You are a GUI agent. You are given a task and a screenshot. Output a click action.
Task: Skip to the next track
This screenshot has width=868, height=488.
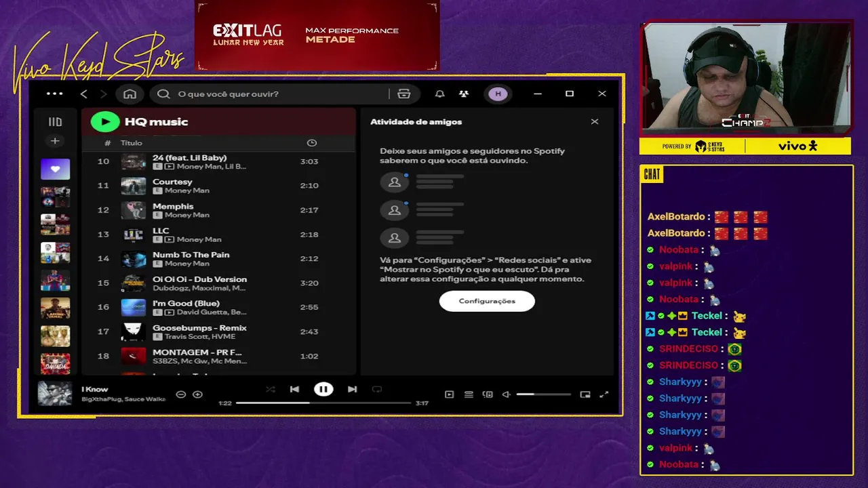[x=352, y=390]
